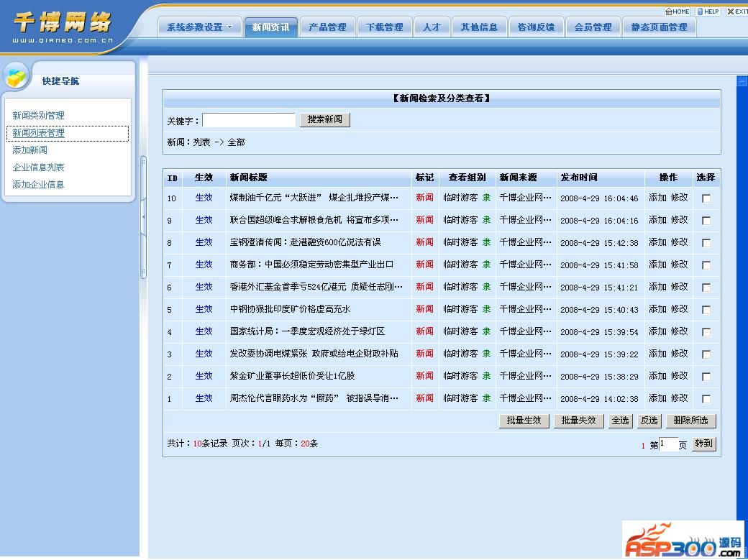Select the checkbox for news ID 6
748x560 pixels.
point(706,288)
